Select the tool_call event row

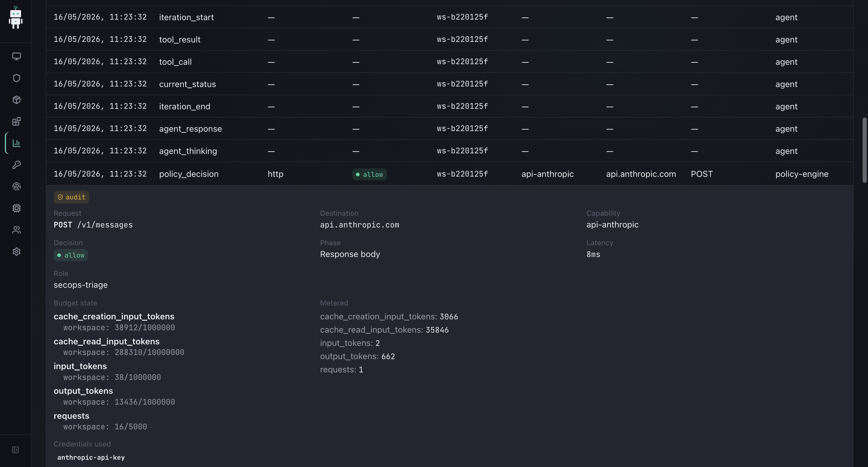[x=449, y=61]
